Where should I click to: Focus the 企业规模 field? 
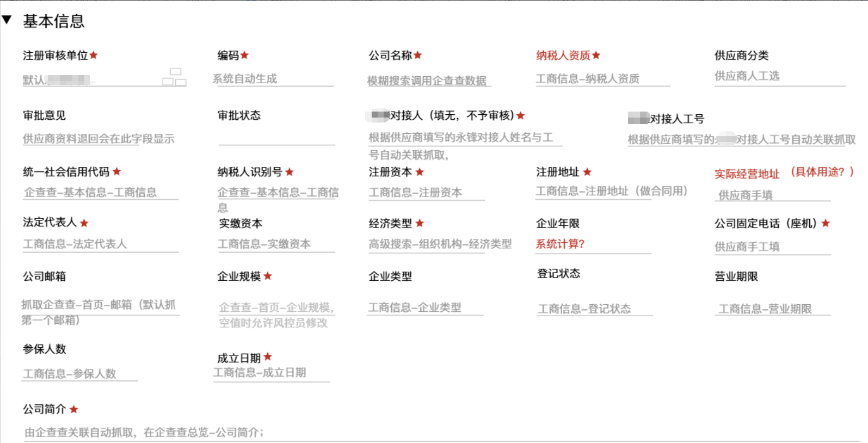pos(276,307)
